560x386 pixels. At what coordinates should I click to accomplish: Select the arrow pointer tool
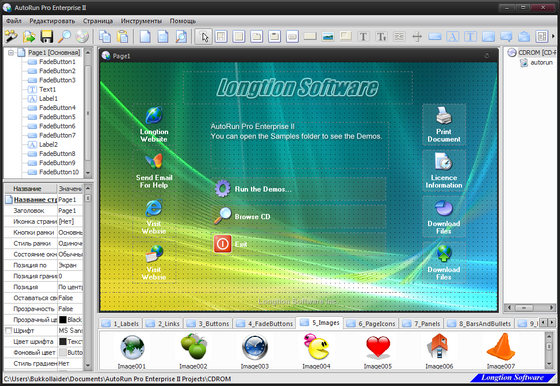tap(204, 37)
